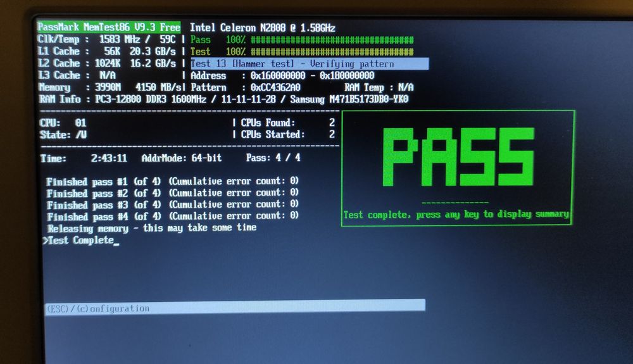Click the large green PASS banner
Viewport: 633px width, 364px height.
pyautogui.click(x=458, y=157)
